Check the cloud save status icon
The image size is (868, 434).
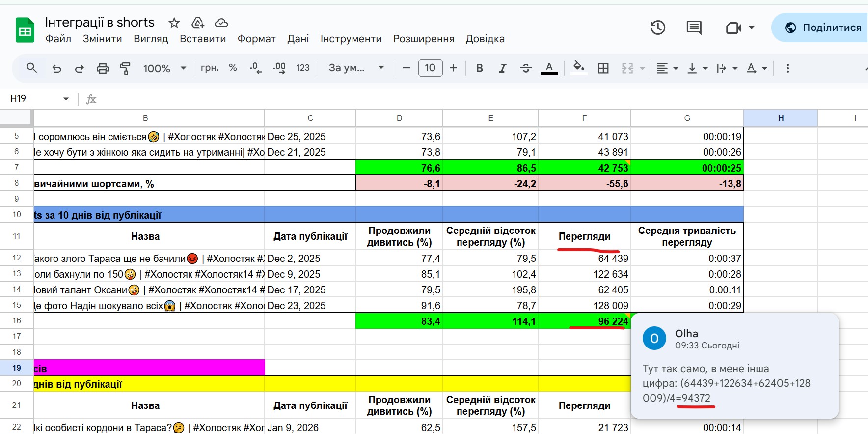pos(221,23)
